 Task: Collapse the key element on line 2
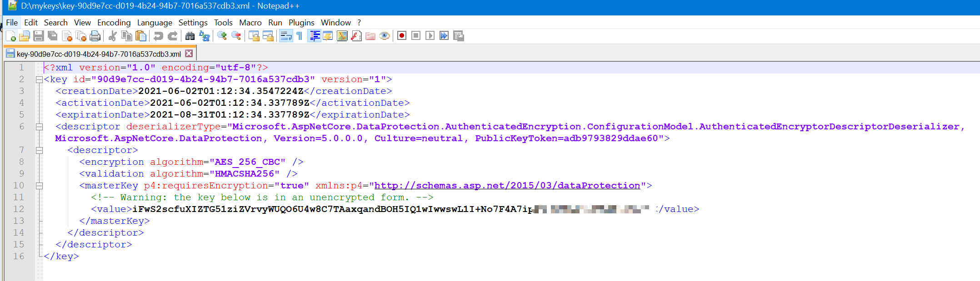pos(39,79)
